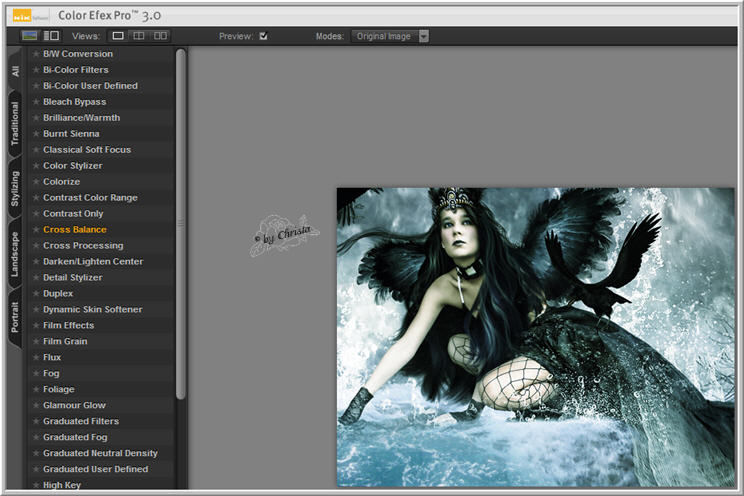Show the filter list panel only
Screen dimensions: 744x496
30,36
